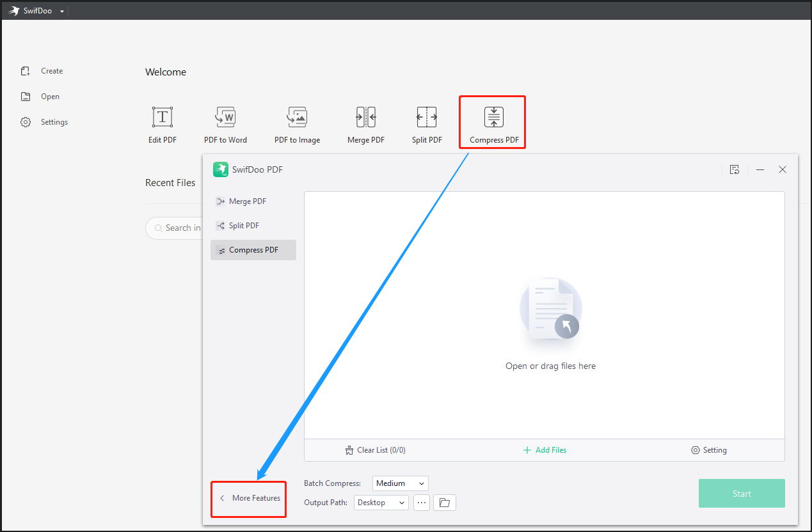Open the SwifDoo app menu dropdown
This screenshot has height=532, width=812.
[62, 11]
